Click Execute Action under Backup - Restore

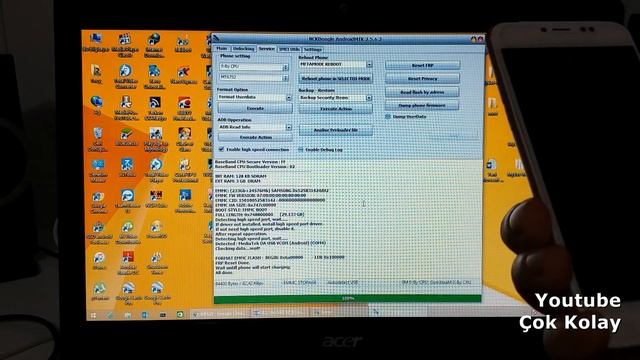336,109
